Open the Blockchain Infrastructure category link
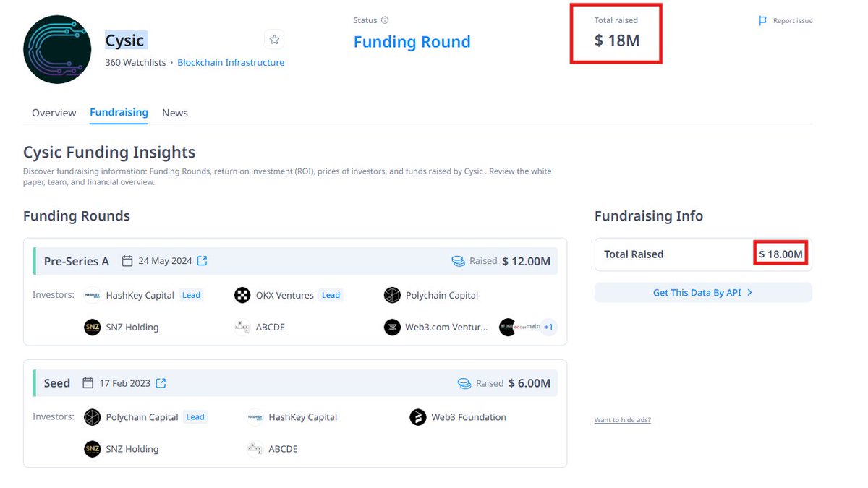This screenshot has width=868, height=488. tap(231, 63)
